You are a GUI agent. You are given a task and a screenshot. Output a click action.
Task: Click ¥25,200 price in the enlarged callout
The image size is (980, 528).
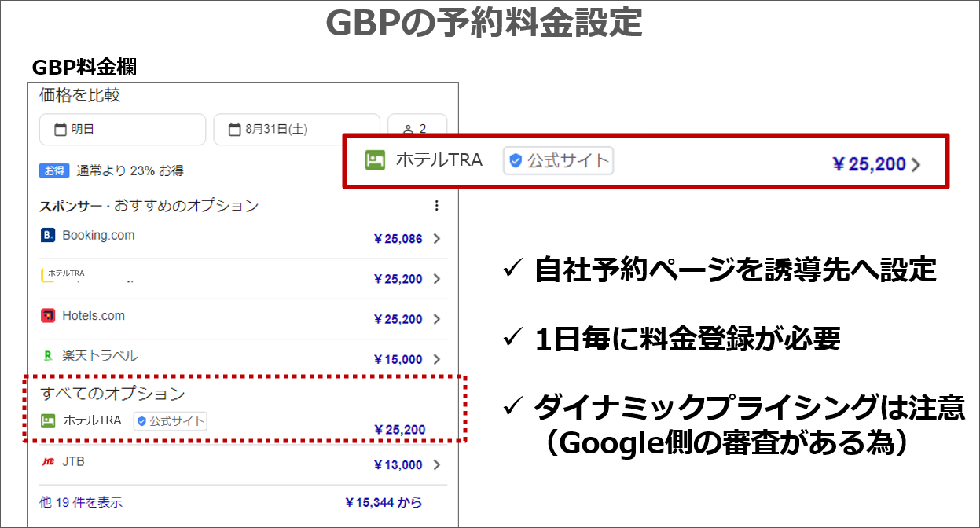(x=868, y=165)
